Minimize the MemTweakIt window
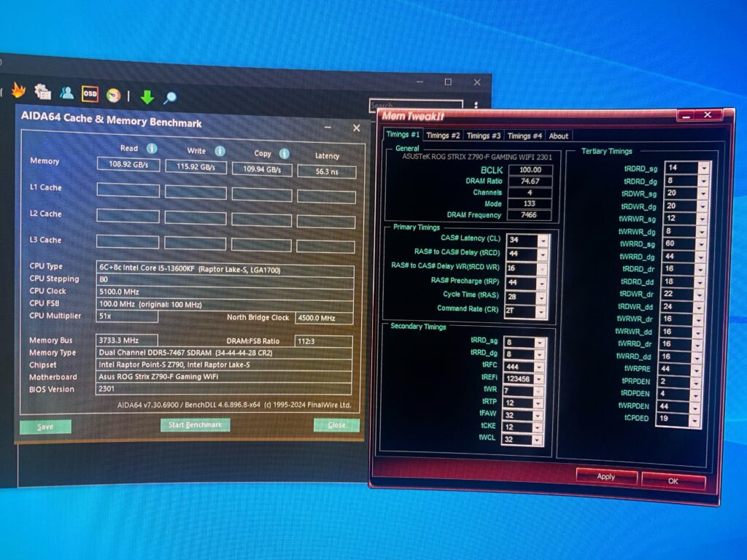 tap(686, 115)
